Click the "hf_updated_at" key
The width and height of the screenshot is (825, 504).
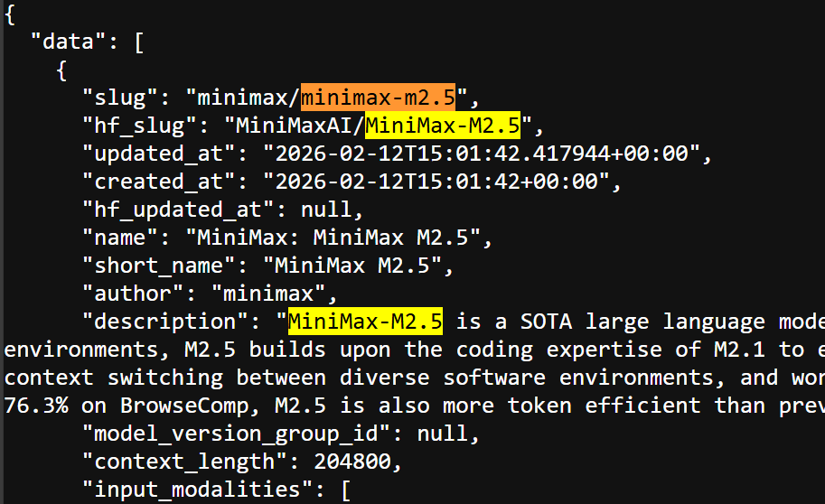tap(178, 210)
